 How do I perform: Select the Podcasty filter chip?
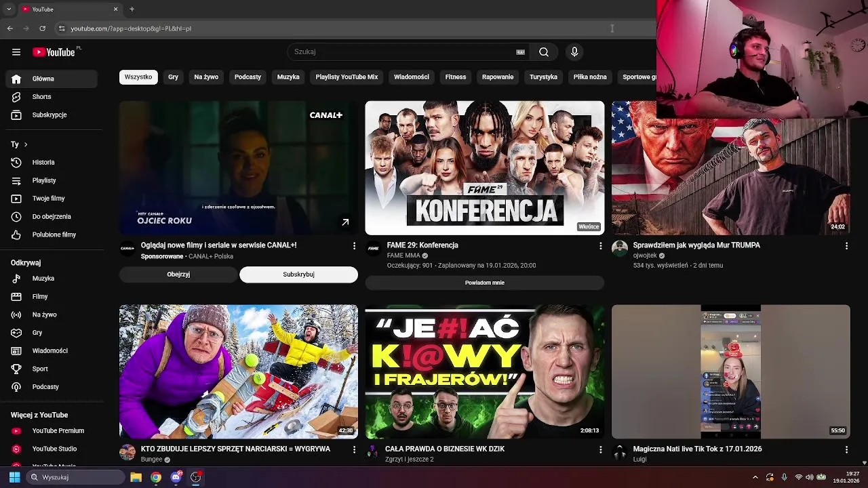point(248,77)
